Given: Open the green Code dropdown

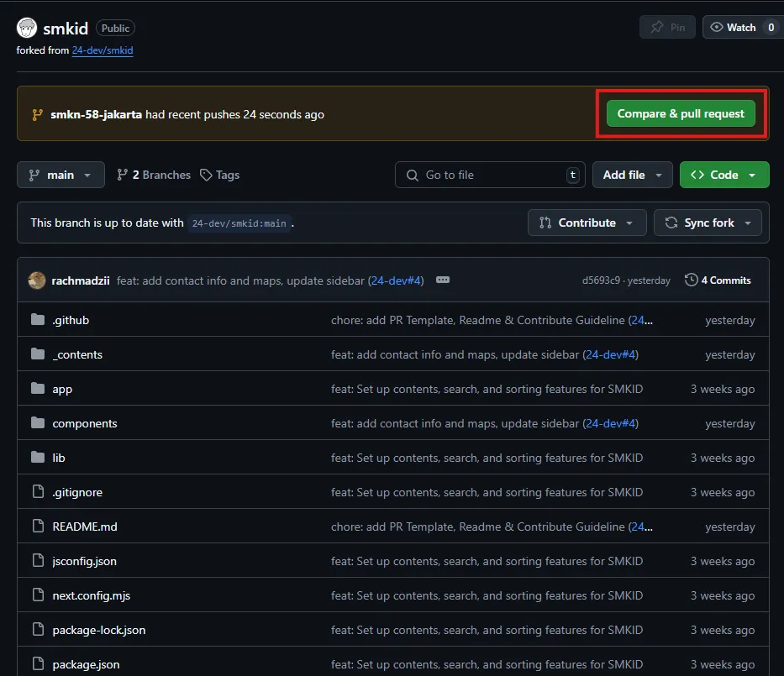Looking at the screenshot, I should tap(724, 175).
